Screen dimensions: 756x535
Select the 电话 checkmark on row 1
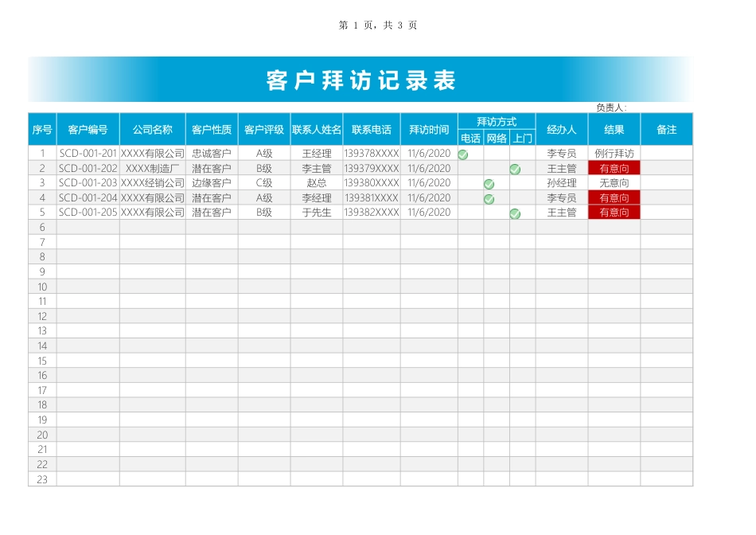(463, 152)
